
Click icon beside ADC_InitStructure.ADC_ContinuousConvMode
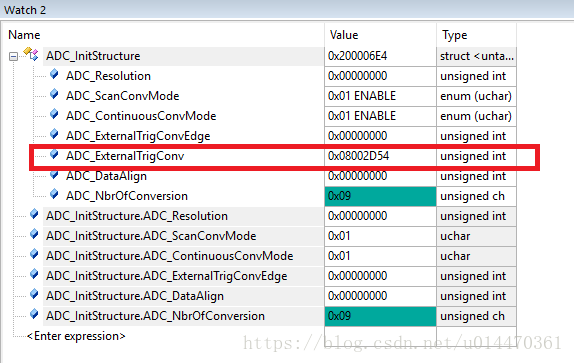pos(34,254)
